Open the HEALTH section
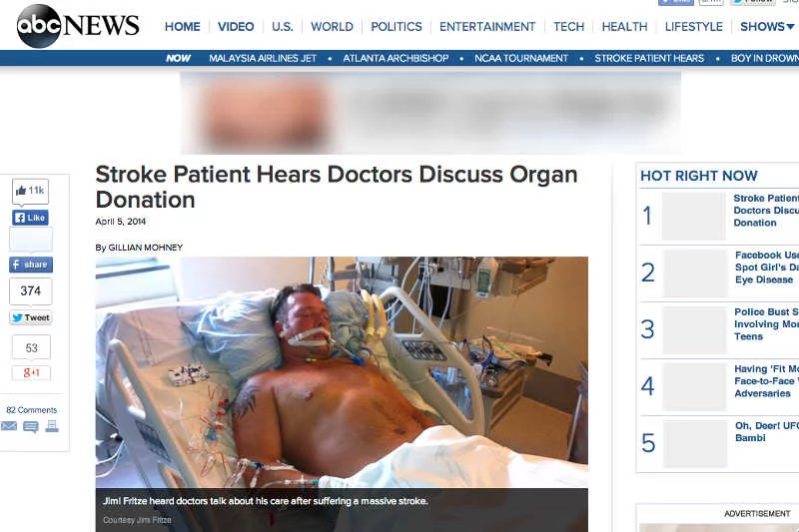The height and width of the screenshot is (532, 799). [x=624, y=27]
